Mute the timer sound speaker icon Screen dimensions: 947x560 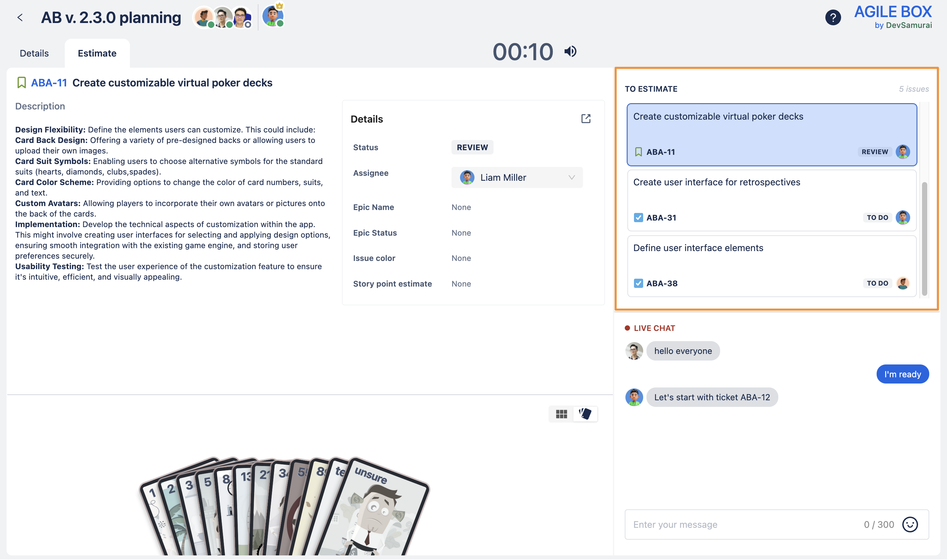[x=570, y=51]
